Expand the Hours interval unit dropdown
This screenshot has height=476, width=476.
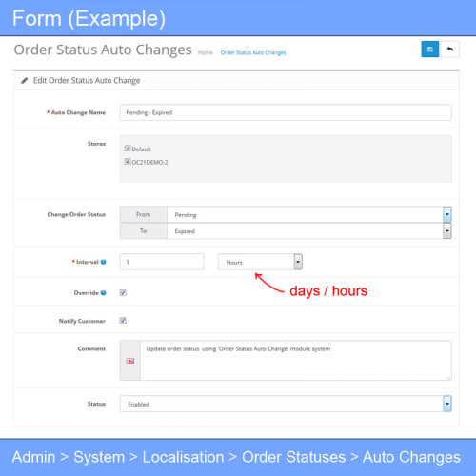[260, 262]
